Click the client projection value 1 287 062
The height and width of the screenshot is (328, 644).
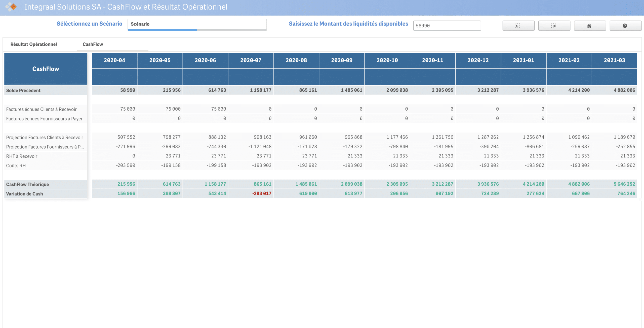coord(488,137)
